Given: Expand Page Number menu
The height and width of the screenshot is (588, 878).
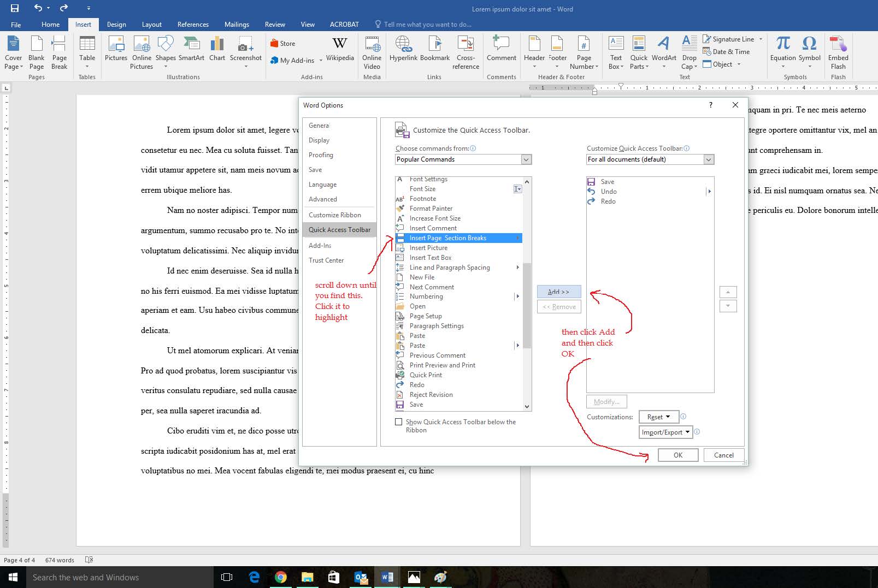Looking at the screenshot, I should point(584,52).
